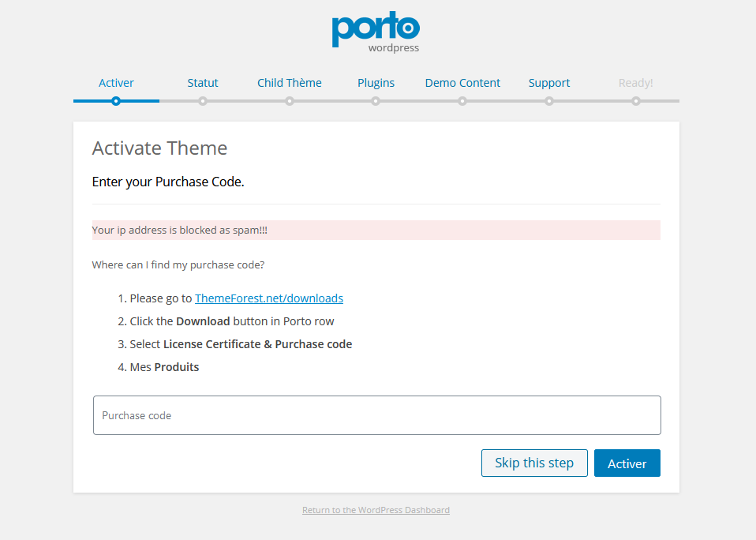Select the Demo Content step
This screenshot has width=756, height=540.
click(x=462, y=83)
